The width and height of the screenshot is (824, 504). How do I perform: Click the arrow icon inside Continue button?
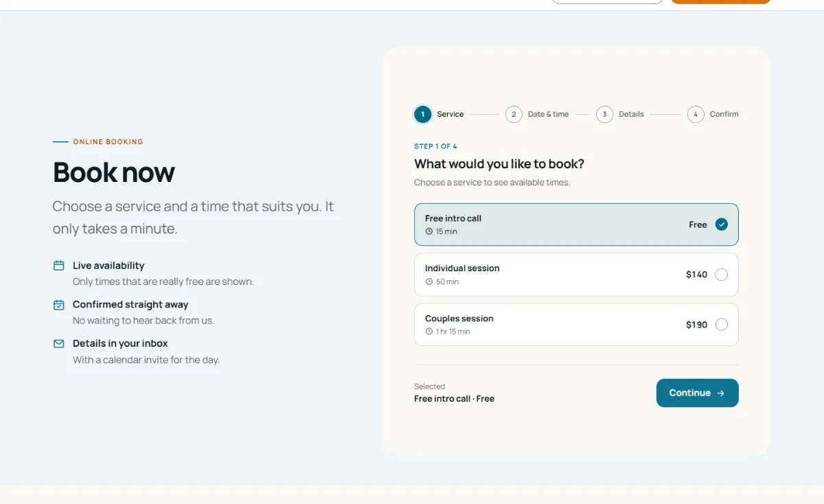(720, 393)
